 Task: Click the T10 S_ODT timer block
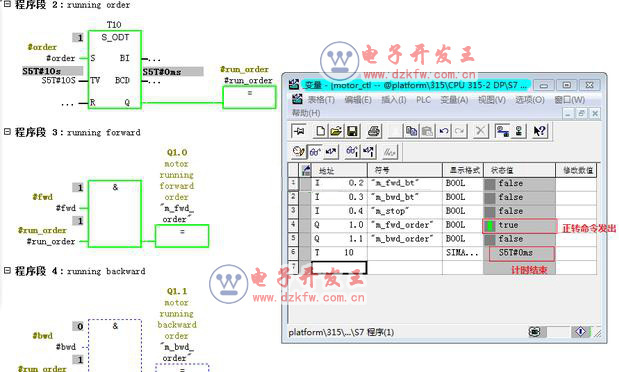pyautogui.click(x=114, y=70)
